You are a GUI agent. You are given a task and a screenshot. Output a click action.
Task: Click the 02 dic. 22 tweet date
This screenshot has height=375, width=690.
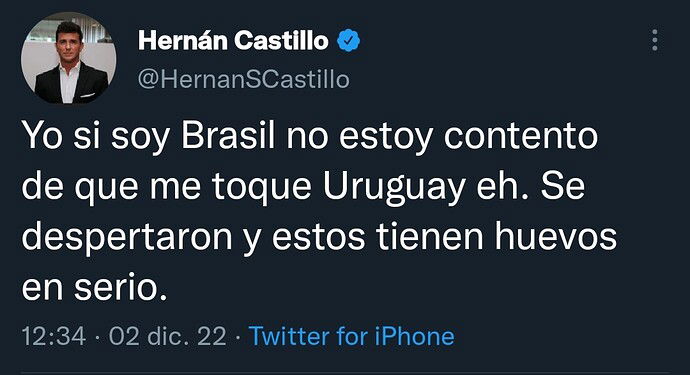click(168, 336)
